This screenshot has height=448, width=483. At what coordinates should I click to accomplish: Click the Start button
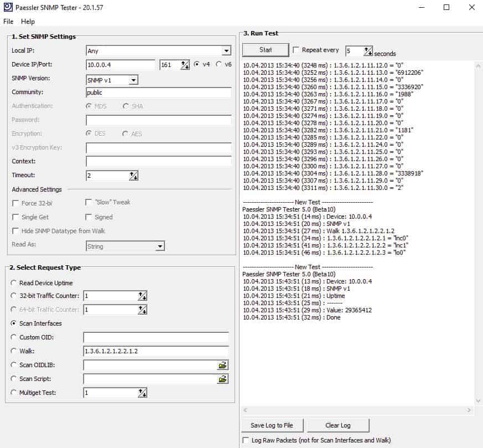[x=266, y=50]
